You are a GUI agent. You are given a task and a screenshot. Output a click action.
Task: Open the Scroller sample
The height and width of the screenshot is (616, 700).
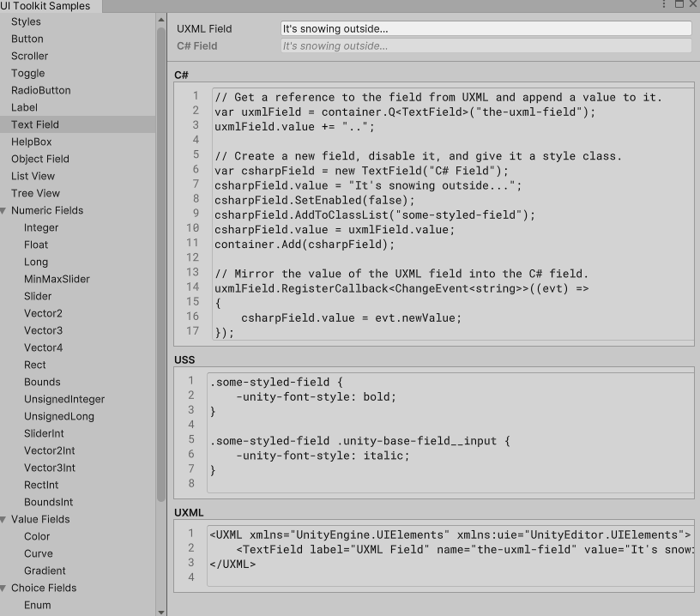29,56
